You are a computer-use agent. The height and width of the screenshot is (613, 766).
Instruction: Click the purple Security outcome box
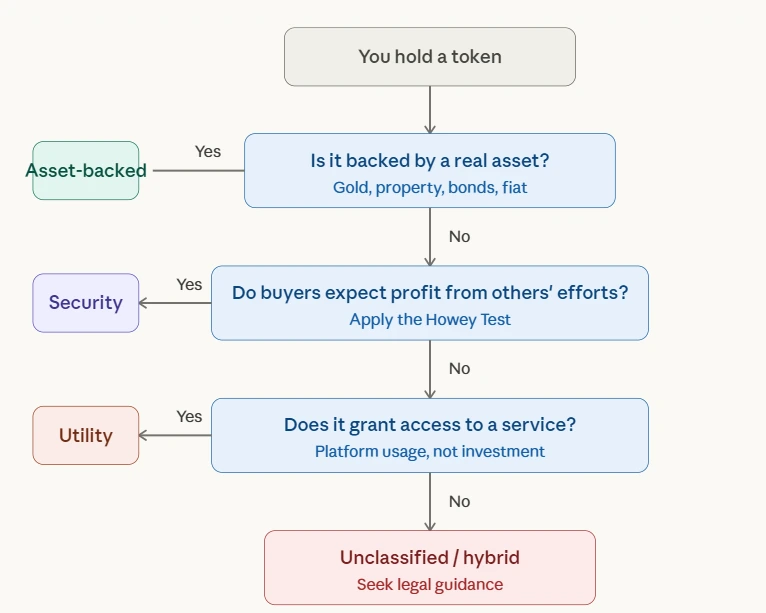pos(86,303)
